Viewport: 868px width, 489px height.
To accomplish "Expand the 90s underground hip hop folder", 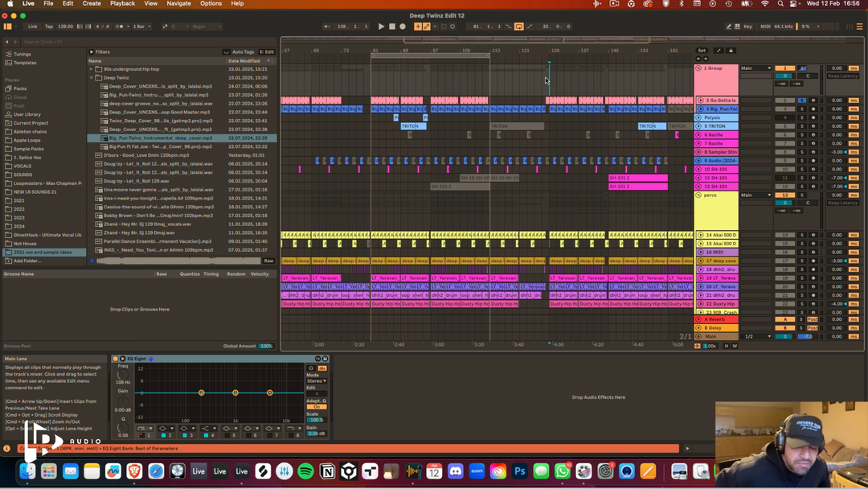I will (92, 69).
